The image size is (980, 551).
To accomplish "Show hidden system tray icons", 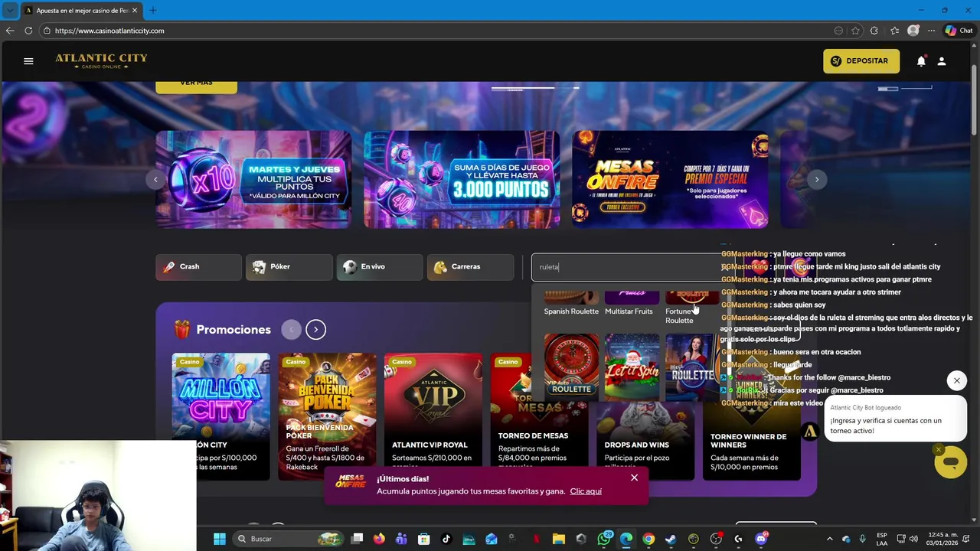I will [x=830, y=539].
